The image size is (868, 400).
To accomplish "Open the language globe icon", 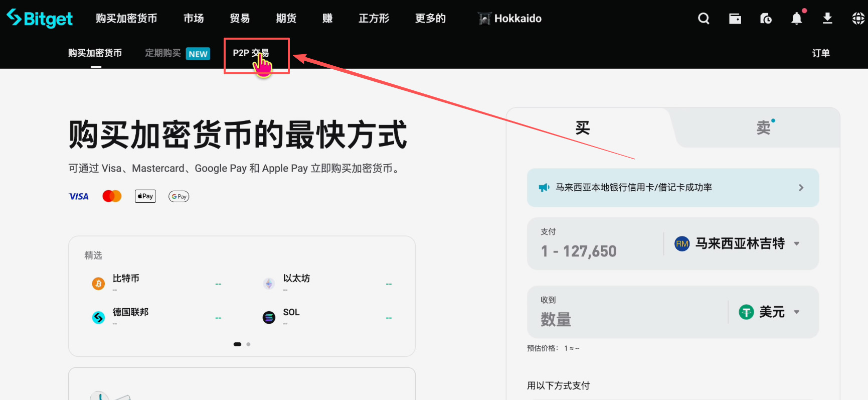I will coord(858,19).
